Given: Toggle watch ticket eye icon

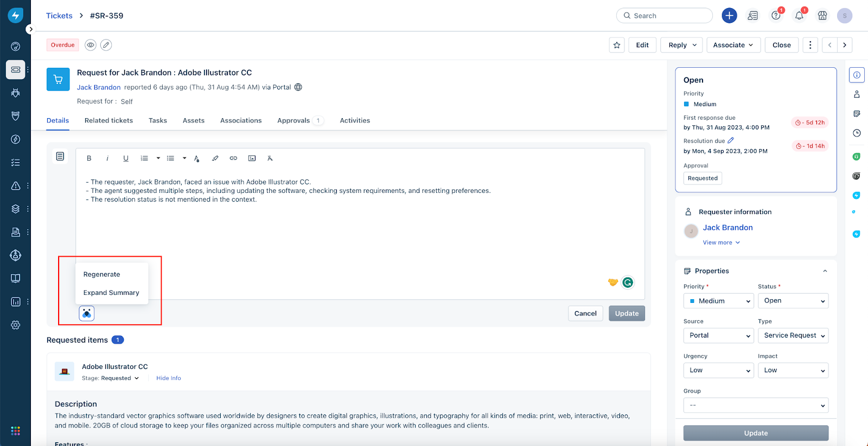Looking at the screenshot, I should pyautogui.click(x=91, y=45).
